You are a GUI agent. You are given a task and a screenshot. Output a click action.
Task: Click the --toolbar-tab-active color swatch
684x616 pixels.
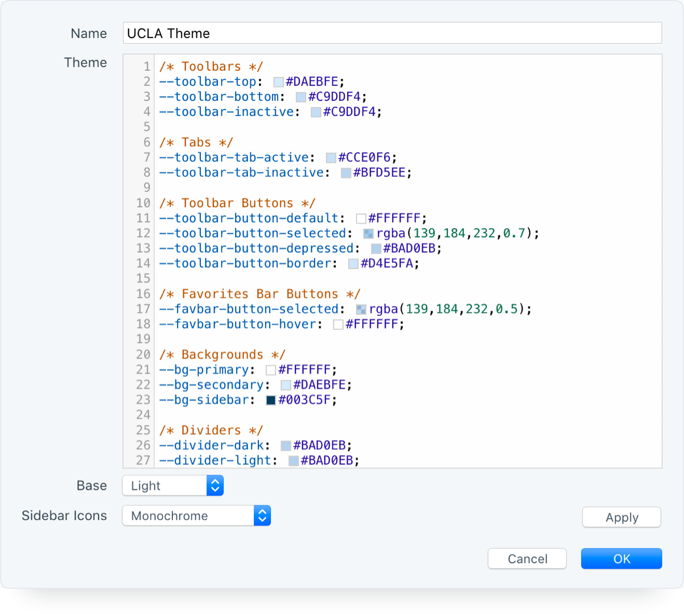pos(331,157)
